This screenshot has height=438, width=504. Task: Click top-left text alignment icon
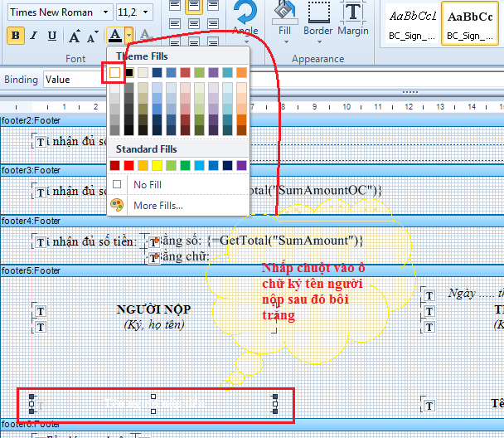click(x=175, y=5)
